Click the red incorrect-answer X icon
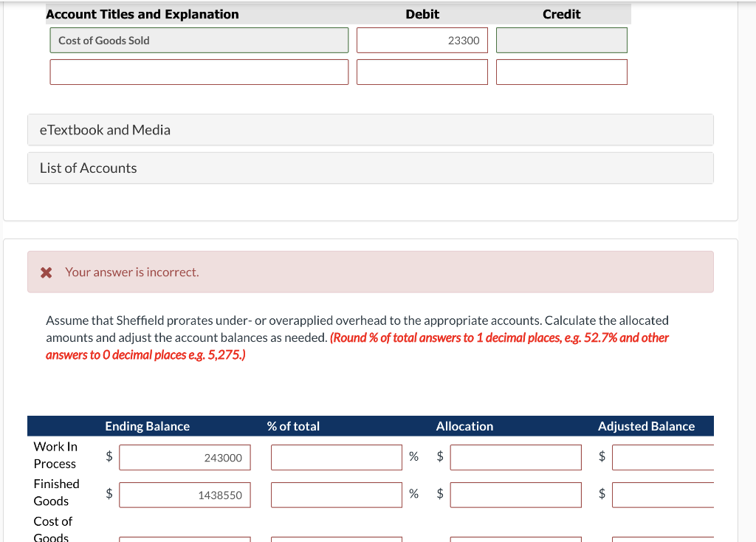Image resolution: width=756 pixels, height=542 pixels. coord(46,272)
